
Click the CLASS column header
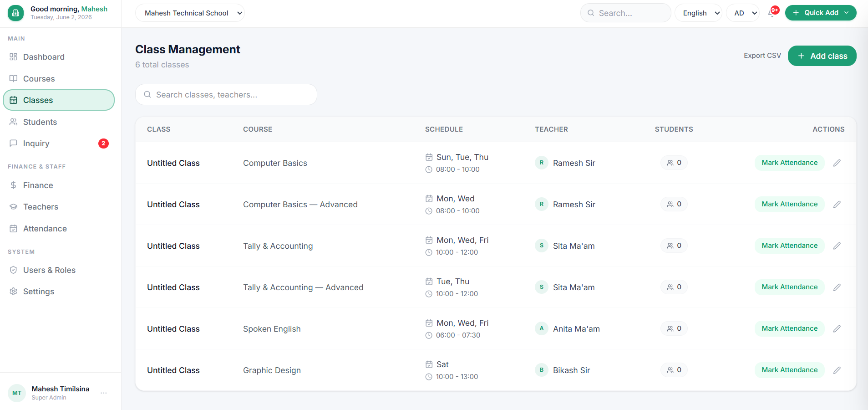[158, 129]
